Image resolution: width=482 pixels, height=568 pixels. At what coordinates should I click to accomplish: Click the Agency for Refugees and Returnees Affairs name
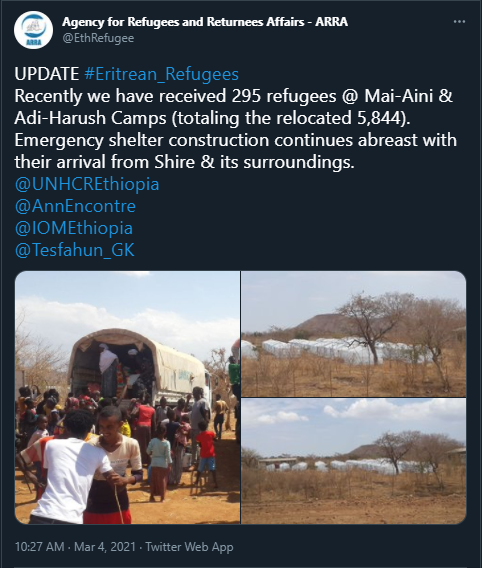tap(205, 22)
